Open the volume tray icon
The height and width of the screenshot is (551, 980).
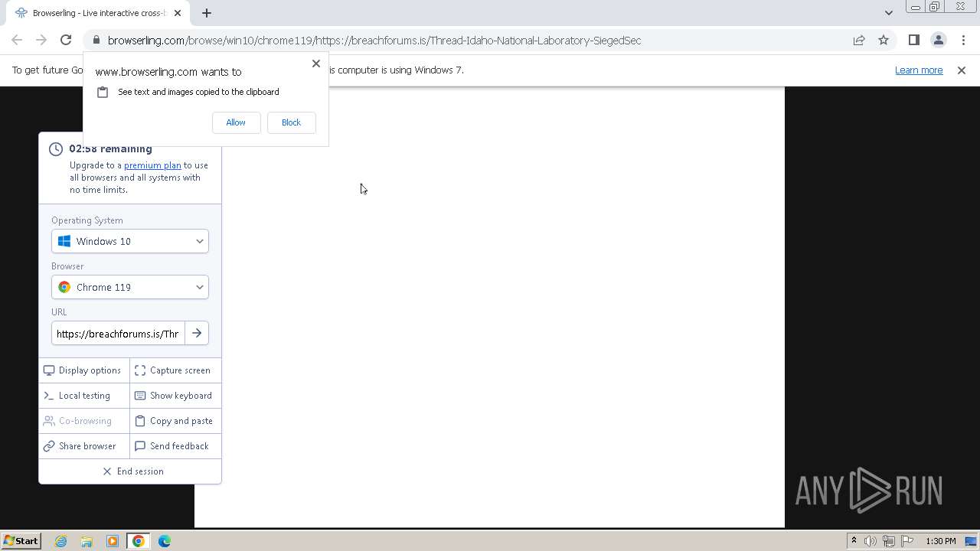(871, 541)
